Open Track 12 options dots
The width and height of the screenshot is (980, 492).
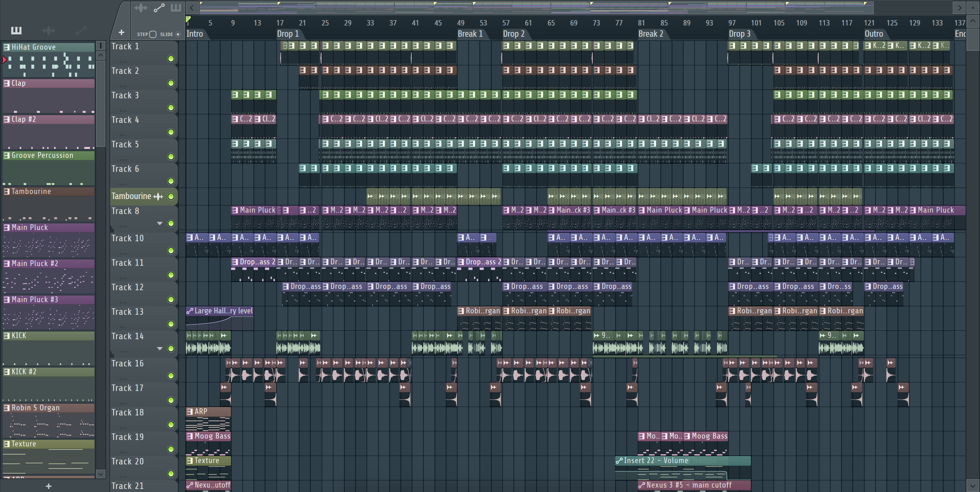tap(123, 302)
